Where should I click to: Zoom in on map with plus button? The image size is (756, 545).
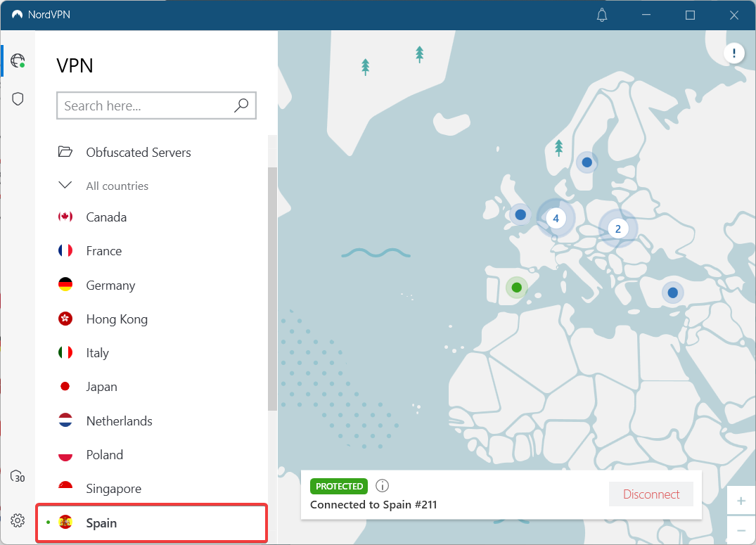[741, 501]
